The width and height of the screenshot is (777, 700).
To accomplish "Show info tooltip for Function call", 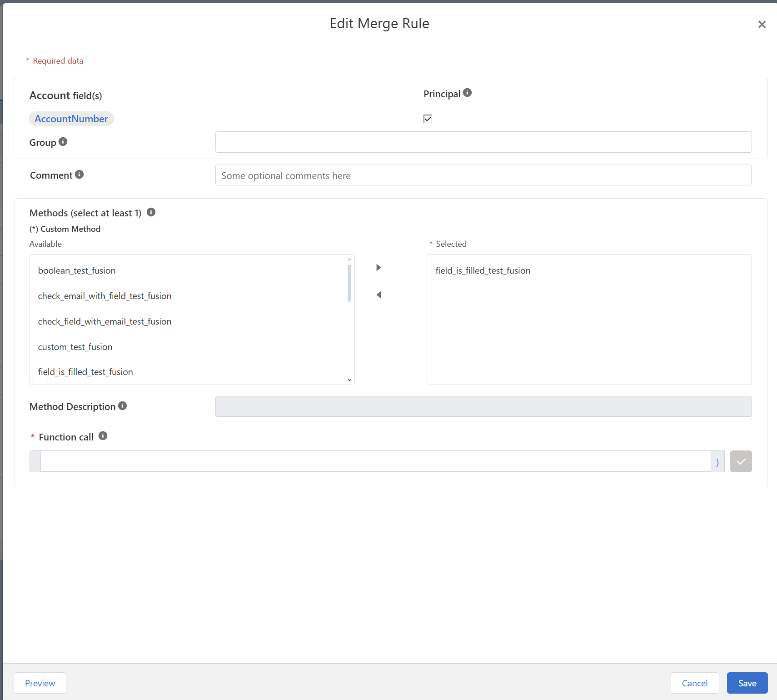I will point(103,435).
